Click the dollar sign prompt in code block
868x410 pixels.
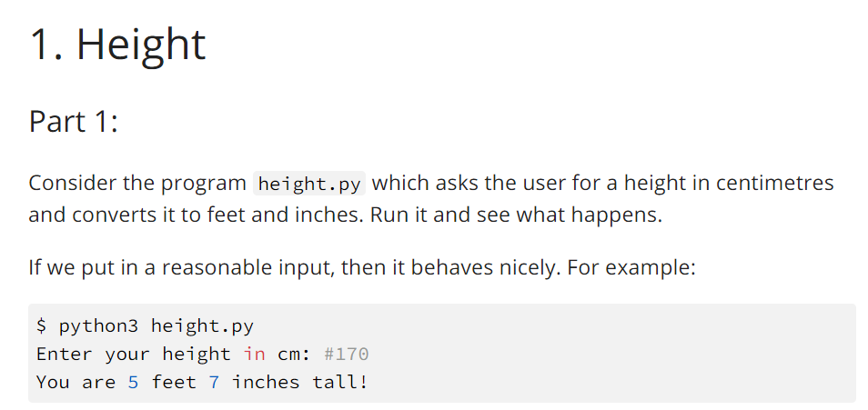click(42, 325)
